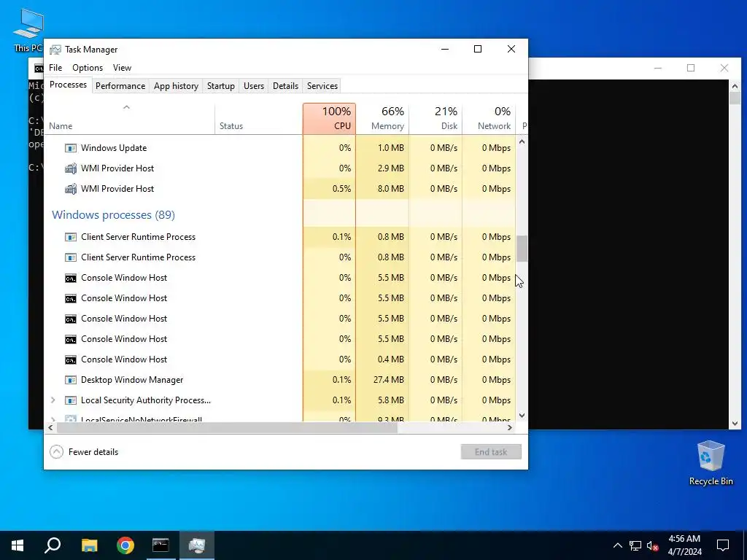The image size is (747, 560).
Task: Sort by the CPU column header
Action: [x=329, y=119]
